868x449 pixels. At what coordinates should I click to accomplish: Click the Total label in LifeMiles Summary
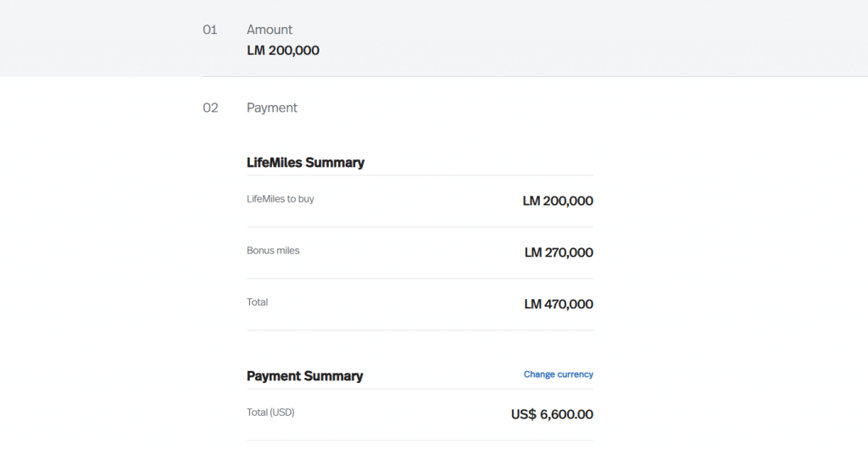(x=257, y=302)
